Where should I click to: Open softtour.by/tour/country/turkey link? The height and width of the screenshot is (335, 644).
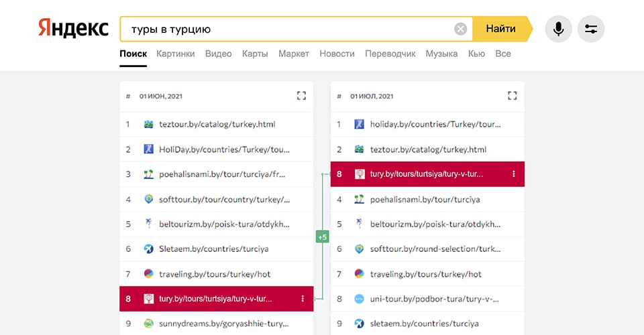pyautogui.click(x=224, y=199)
